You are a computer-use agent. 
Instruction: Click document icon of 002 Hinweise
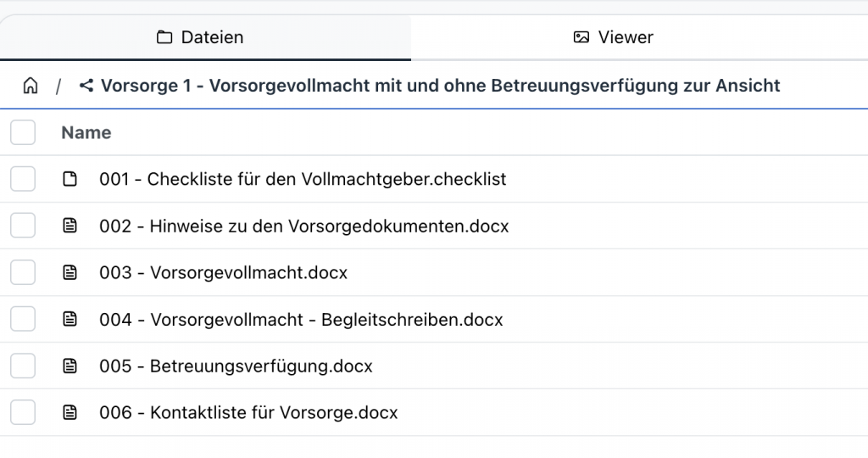pyautogui.click(x=70, y=226)
